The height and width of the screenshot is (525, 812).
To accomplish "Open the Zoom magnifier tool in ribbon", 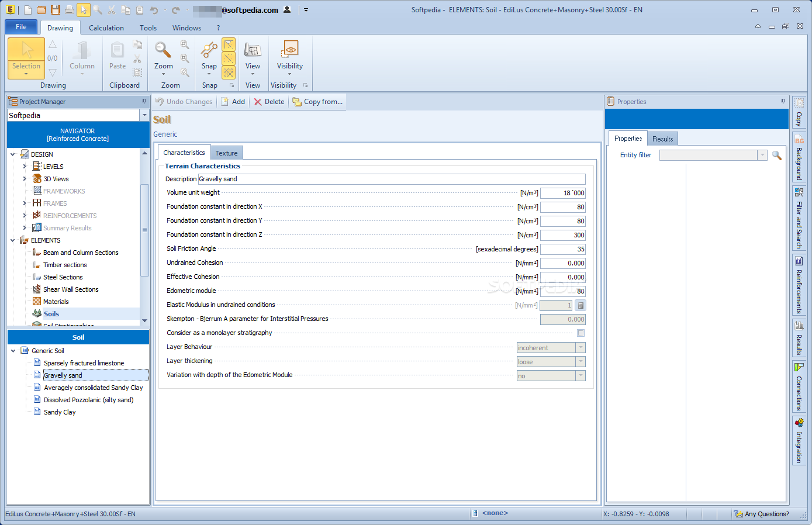I will coord(164,58).
